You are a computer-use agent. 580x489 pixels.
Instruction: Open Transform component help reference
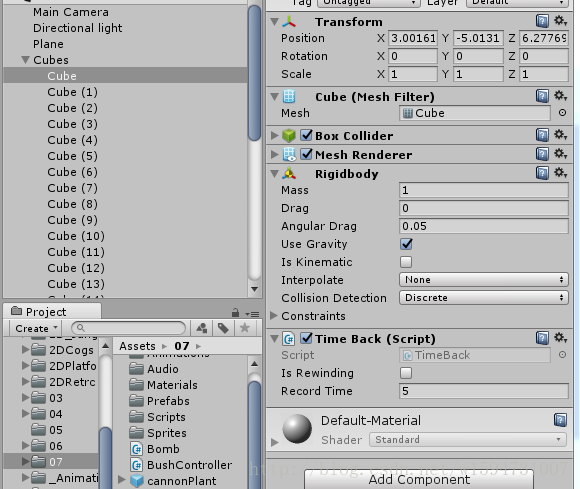[542, 21]
